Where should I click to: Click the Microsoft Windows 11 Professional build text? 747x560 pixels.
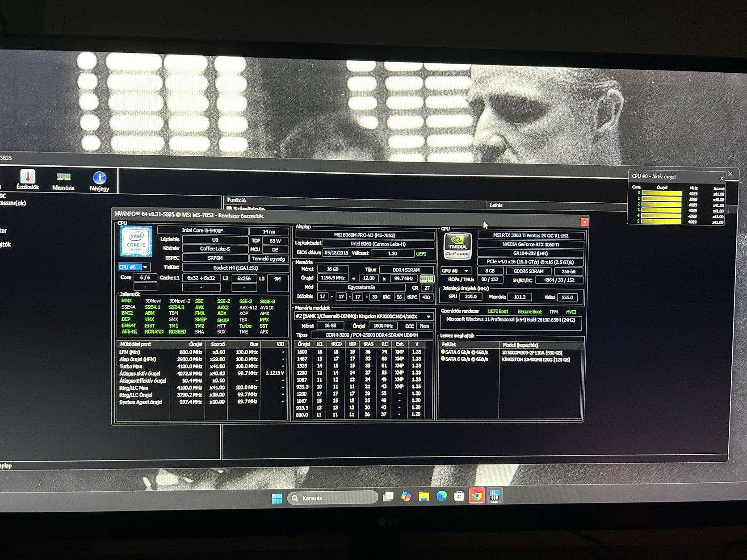tap(511, 320)
